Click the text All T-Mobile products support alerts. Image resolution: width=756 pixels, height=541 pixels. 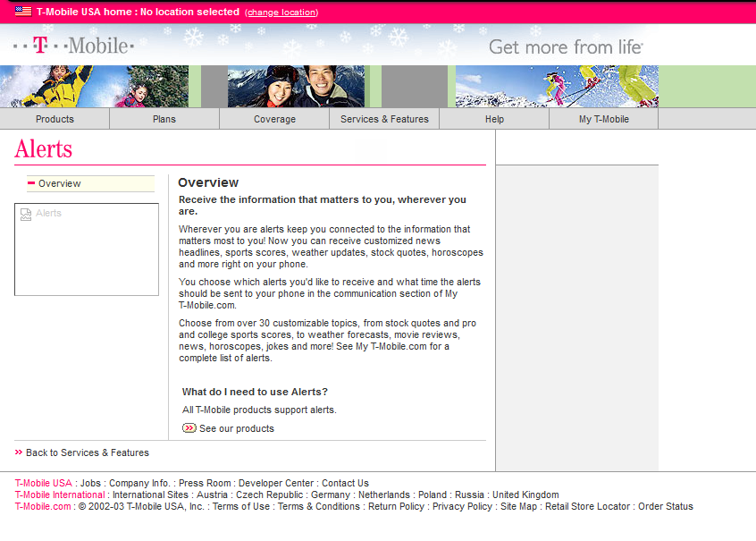pos(259,410)
